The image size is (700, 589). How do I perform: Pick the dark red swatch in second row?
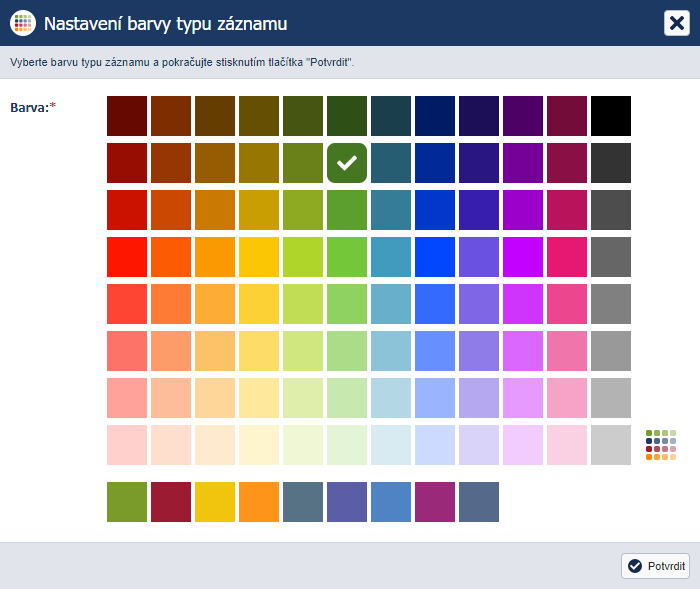click(127, 163)
